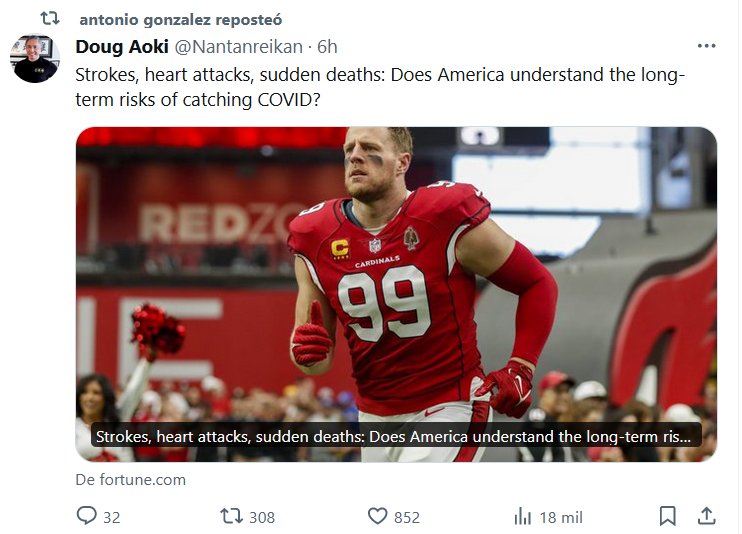Viewport: 742px width, 534px height.
Task: Visit the "De fortune.com" source link
Action: (x=131, y=480)
